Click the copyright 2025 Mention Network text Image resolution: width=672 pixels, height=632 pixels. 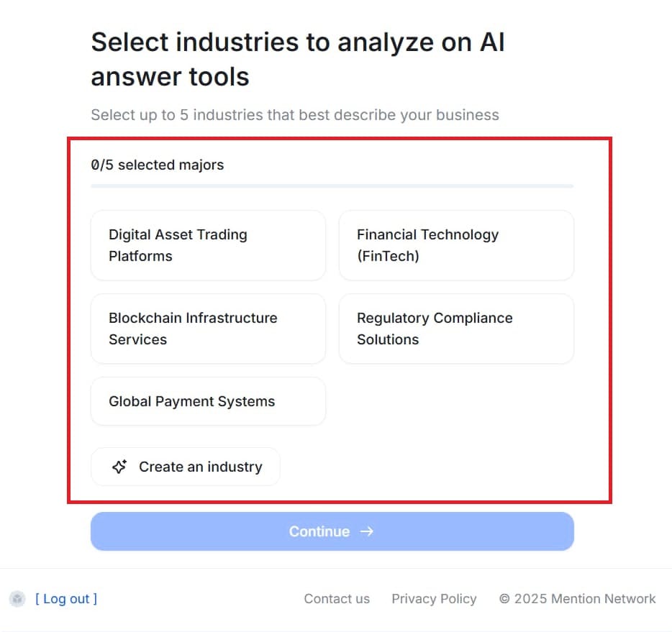[576, 597]
